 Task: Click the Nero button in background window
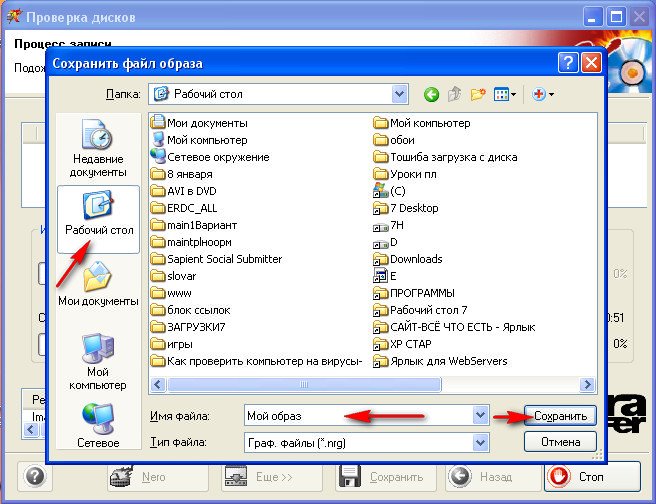click(x=158, y=477)
